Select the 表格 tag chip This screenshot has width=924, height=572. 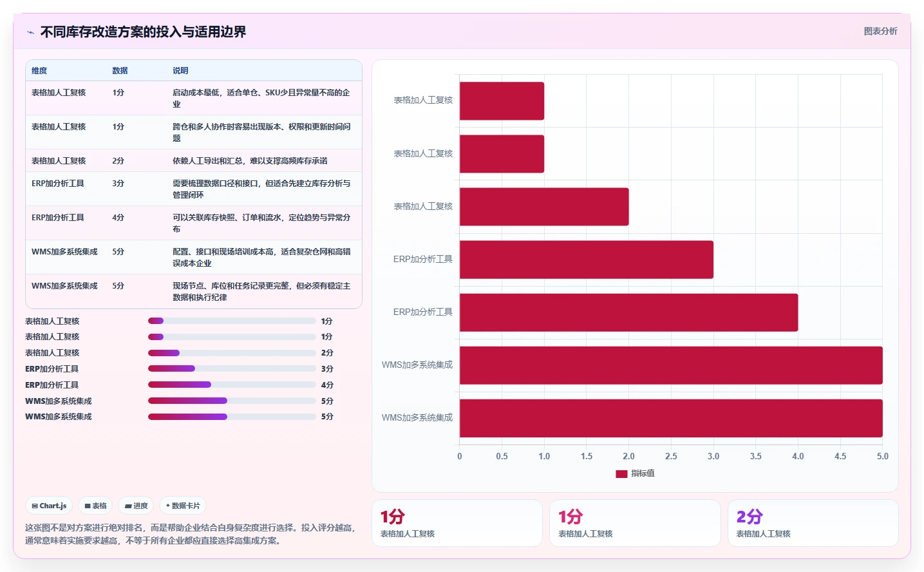95,506
